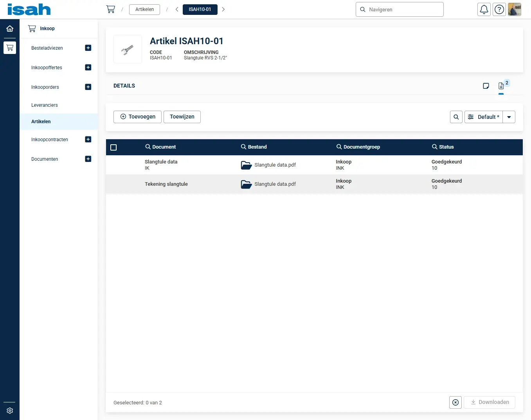Open the notes icon in Details bar
This screenshot has height=420, width=531.
click(486, 86)
